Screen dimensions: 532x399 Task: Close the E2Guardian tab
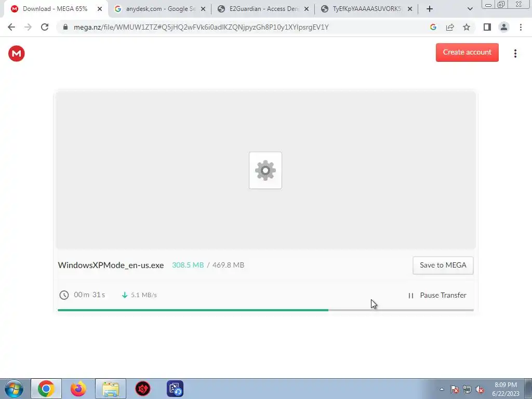coord(307,9)
